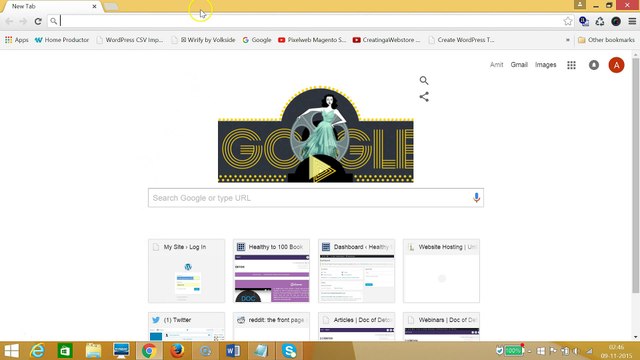Open the Chrome people profile button
The height and width of the screenshot is (360, 640).
pos(580,5)
